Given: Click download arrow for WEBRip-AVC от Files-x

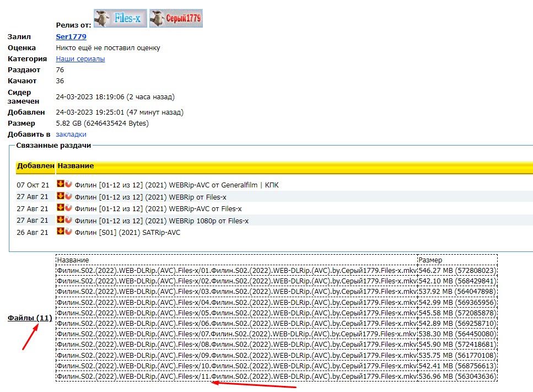Looking at the screenshot, I should (61, 208).
